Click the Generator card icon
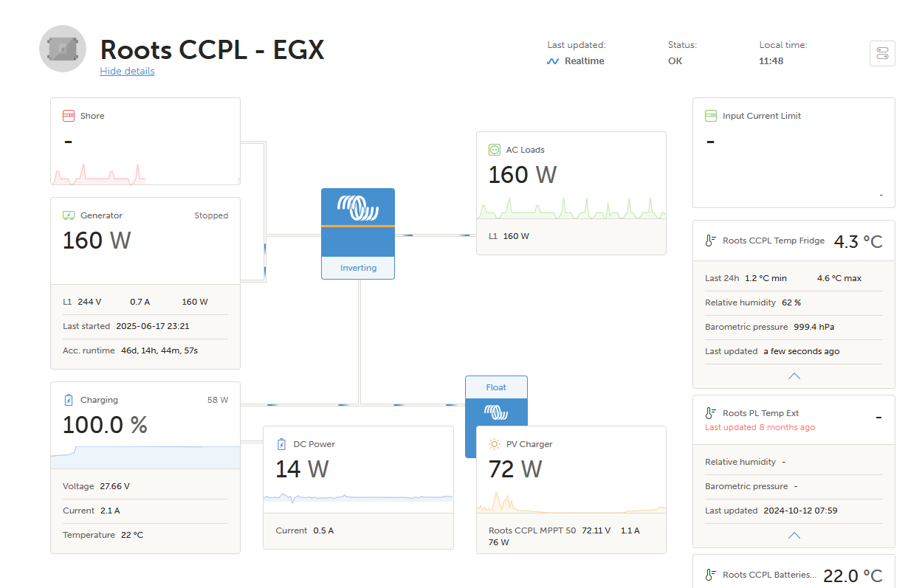 coord(69,215)
